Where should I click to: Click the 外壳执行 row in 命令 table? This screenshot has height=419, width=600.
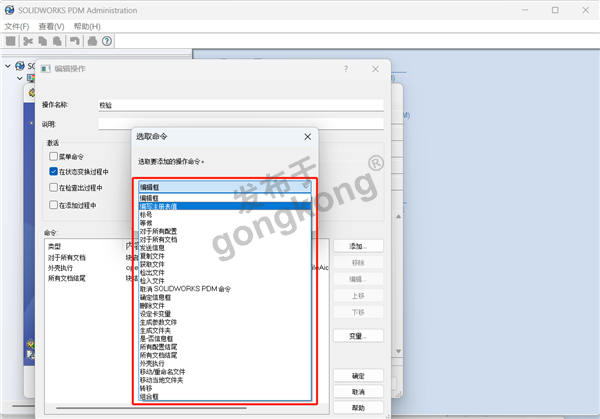(88, 268)
